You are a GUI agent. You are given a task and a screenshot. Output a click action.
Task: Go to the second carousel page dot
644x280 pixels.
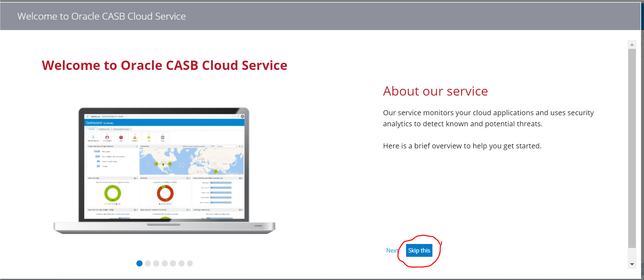(148, 263)
